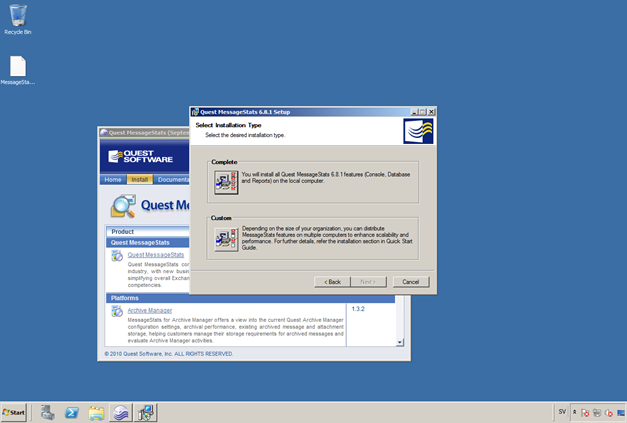The height and width of the screenshot is (423, 627).
Task: Choose the Complete installation type icon button
Action: tap(226, 182)
